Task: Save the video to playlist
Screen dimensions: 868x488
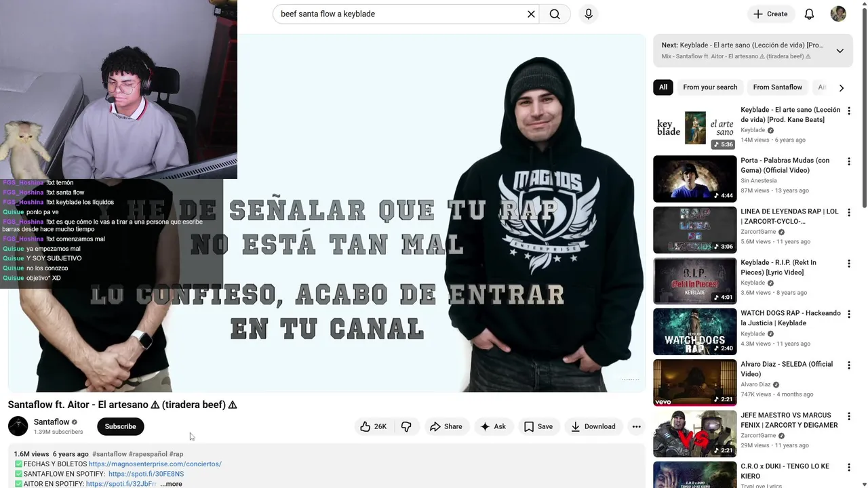Action: coord(538,426)
